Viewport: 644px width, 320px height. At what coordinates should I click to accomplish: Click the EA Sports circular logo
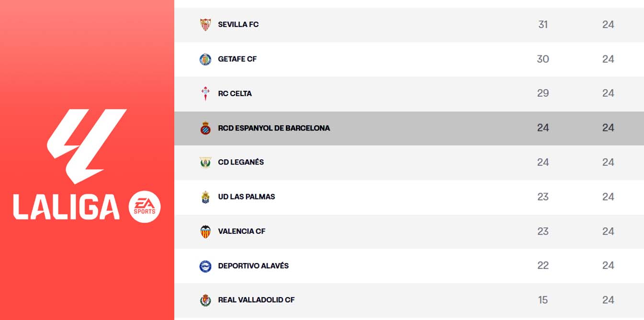(x=145, y=208)
